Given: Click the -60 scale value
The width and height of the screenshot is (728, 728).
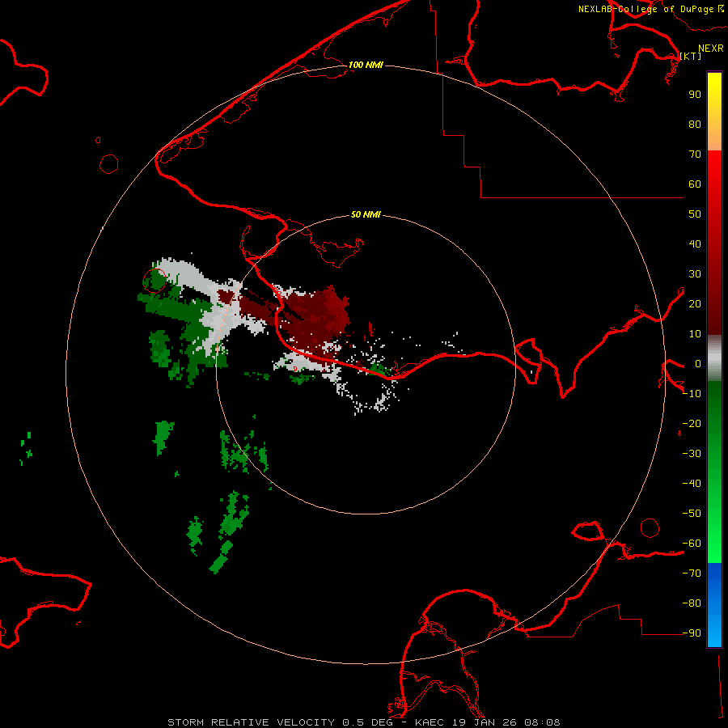Looking at the screenshot, I should point(692,544).
